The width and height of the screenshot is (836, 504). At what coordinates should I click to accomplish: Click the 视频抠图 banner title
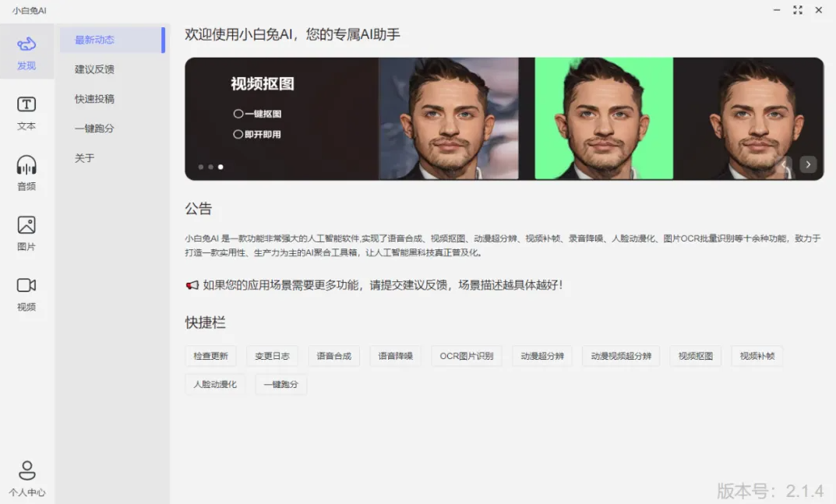tap(263, 83)
